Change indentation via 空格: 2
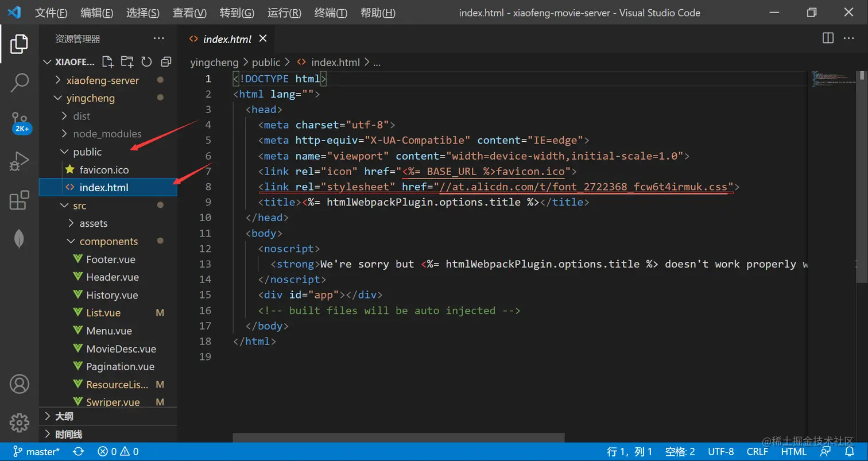 tap(680, 452)
